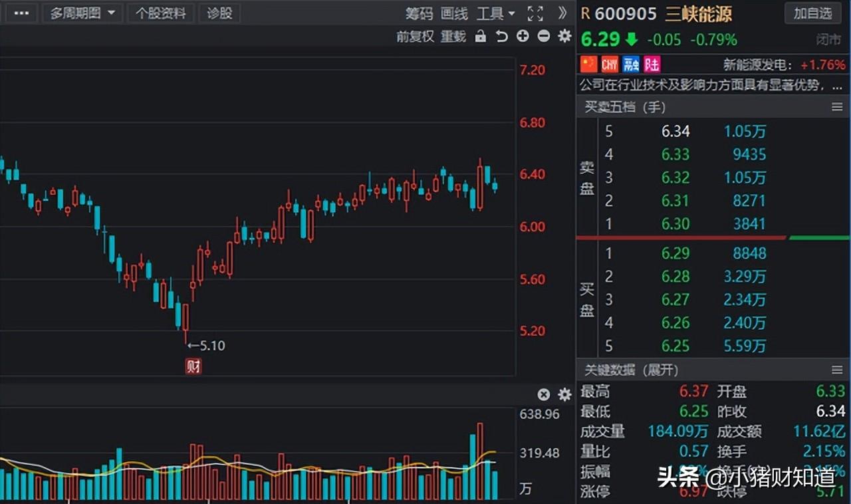Open 筹码 chip distribution panel

click(x=418, y=14)
